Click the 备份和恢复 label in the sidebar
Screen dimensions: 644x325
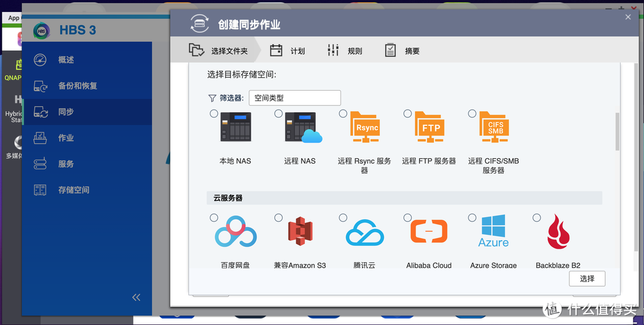click(x=78, y=86)
